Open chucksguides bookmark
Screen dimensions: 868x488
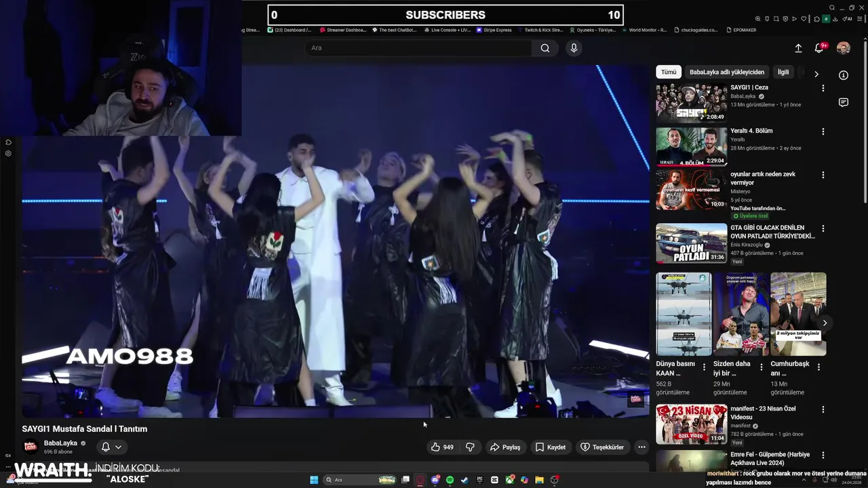coord(695,30)
